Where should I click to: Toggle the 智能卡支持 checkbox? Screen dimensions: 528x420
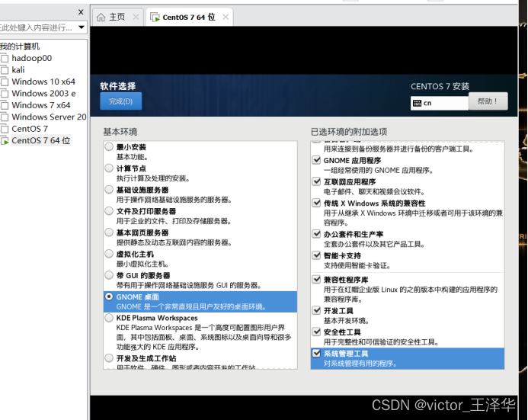click(316, 255)
